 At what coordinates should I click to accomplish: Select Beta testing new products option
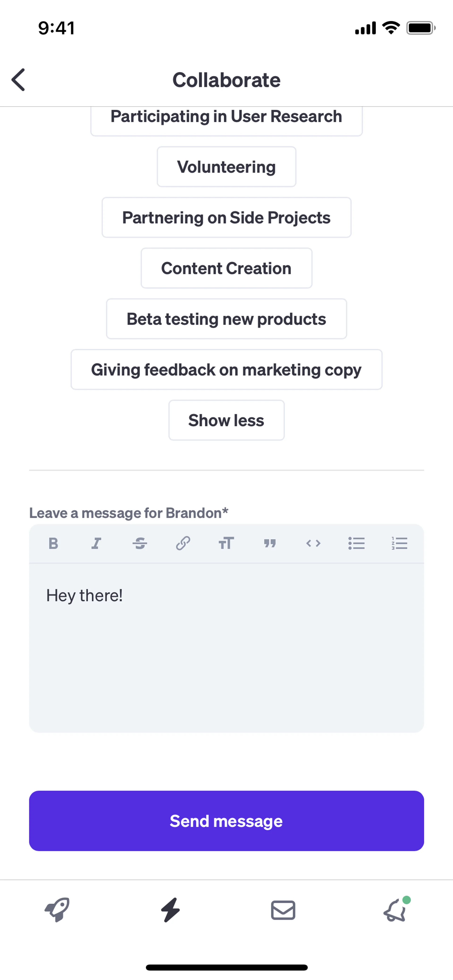pyautogui.click(x=226, y=319)
